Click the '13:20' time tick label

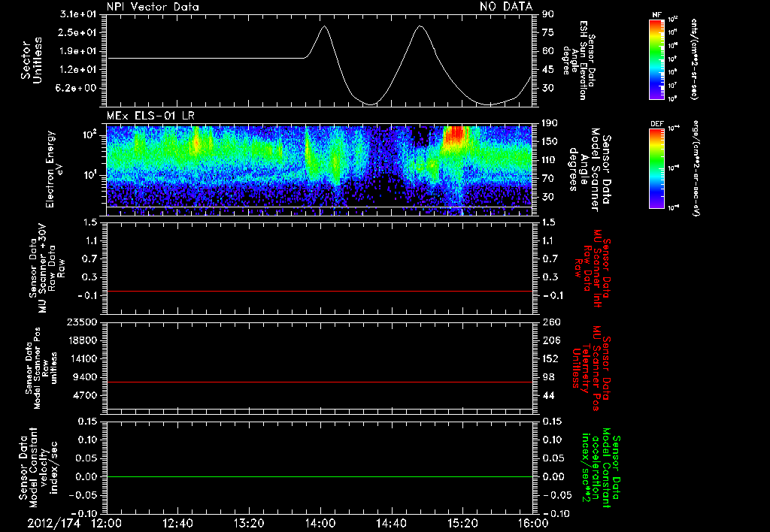tap(249, 523)
